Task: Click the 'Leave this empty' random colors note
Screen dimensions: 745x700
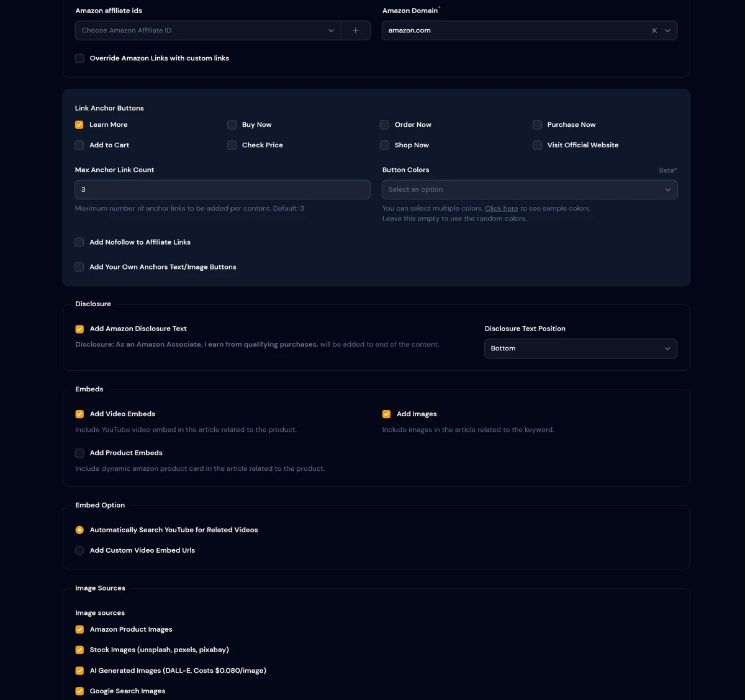Action: [x=454, y=219]
